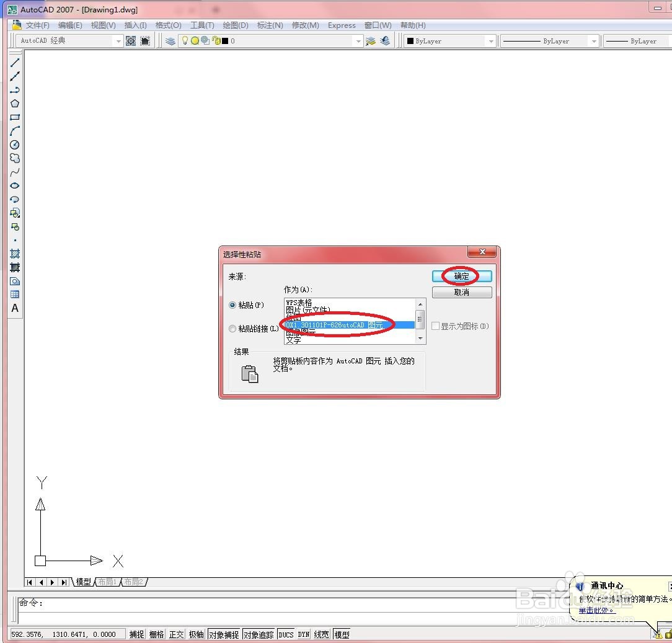Toggle 对象捕捉 object snap in status bar
This screenshot has height=643, width=672.
point(224,634)
